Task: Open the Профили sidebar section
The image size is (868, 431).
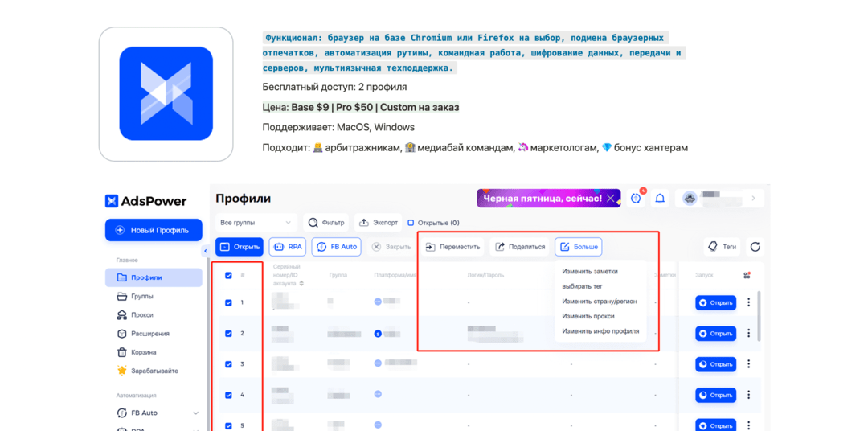Action: tap(154, 277)
